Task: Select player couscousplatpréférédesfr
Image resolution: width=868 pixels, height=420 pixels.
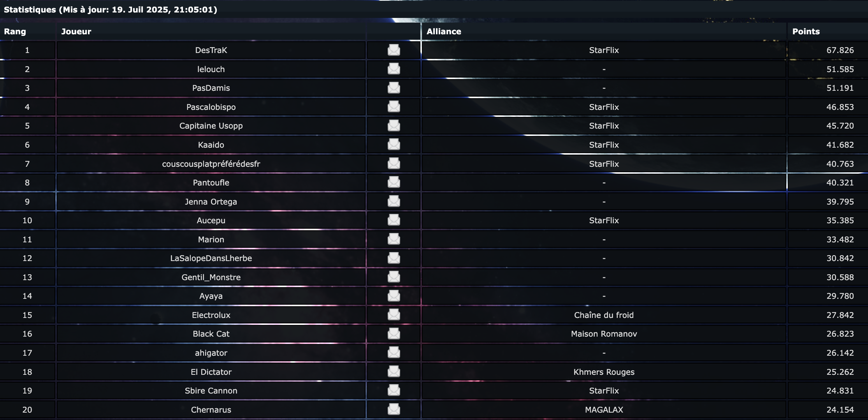Action: (211, 164)
